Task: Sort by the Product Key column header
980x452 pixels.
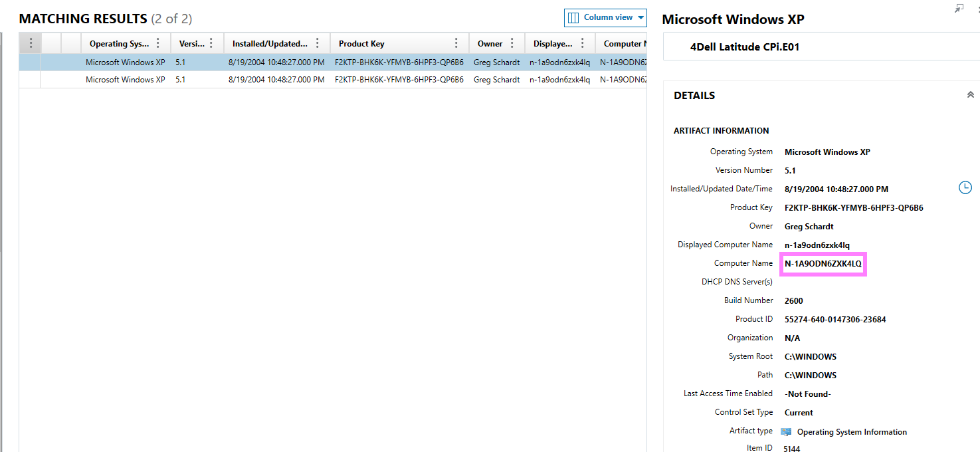Action: point(361,44)
